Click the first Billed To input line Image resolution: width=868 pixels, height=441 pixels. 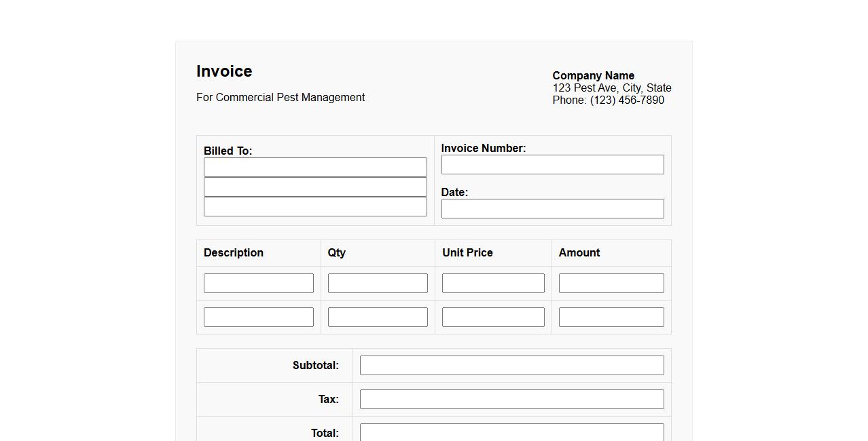point(315,167)
